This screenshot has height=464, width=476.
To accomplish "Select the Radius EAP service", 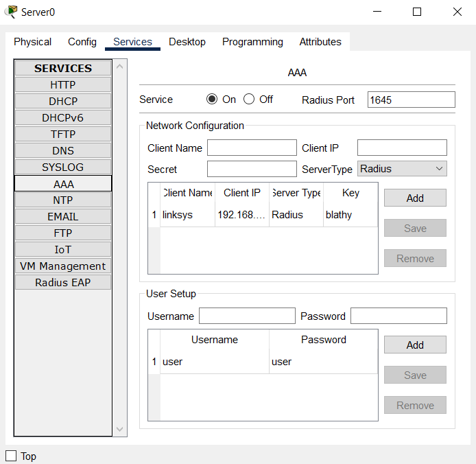I will click(x=63, y=283).
